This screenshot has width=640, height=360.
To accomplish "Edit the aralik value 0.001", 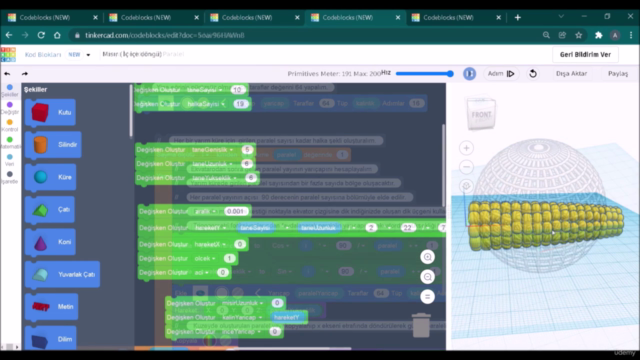I will [236, 211].
